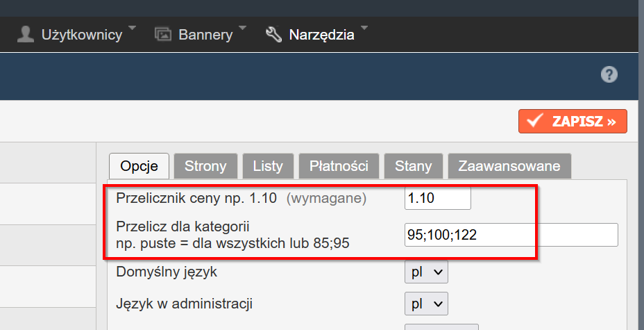Focus the Przelicznik ceny field containing 1.10
Image resolution: width=644 pixels, height=330 pixels.
pos(437,198)
